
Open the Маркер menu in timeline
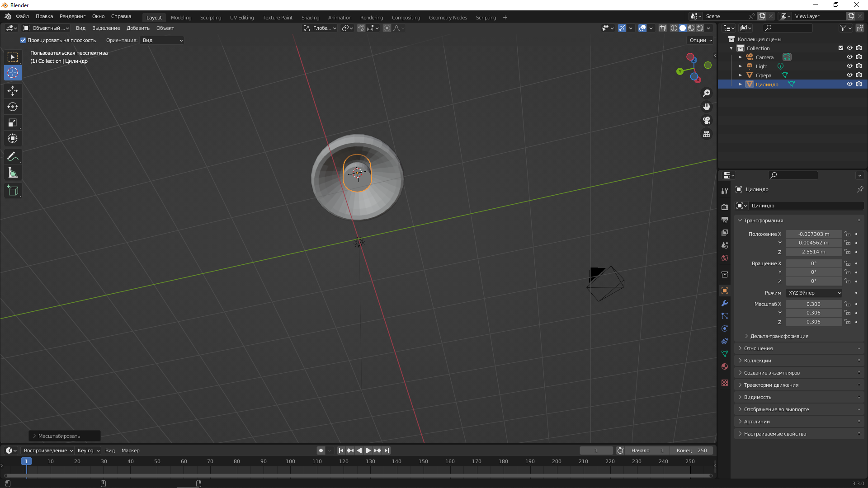coord(130,450)
